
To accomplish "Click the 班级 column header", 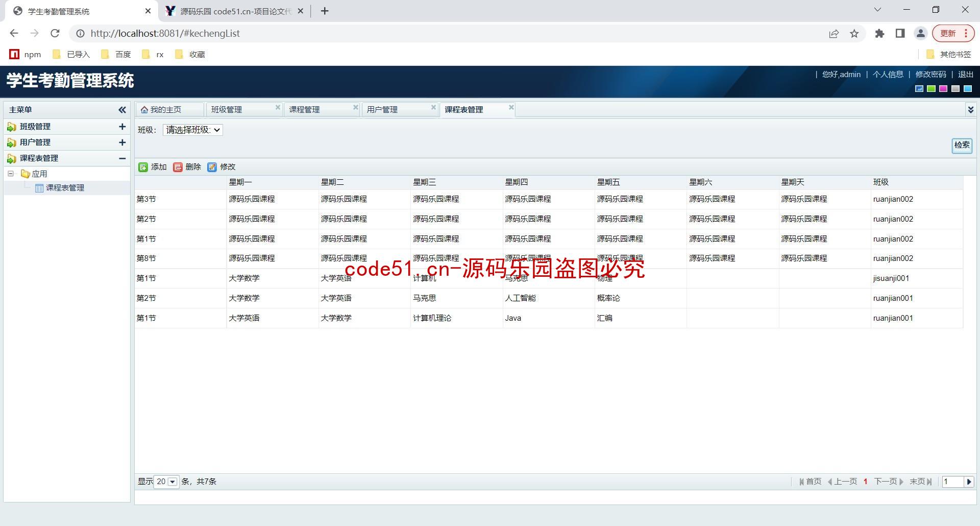I will point(917,182).
